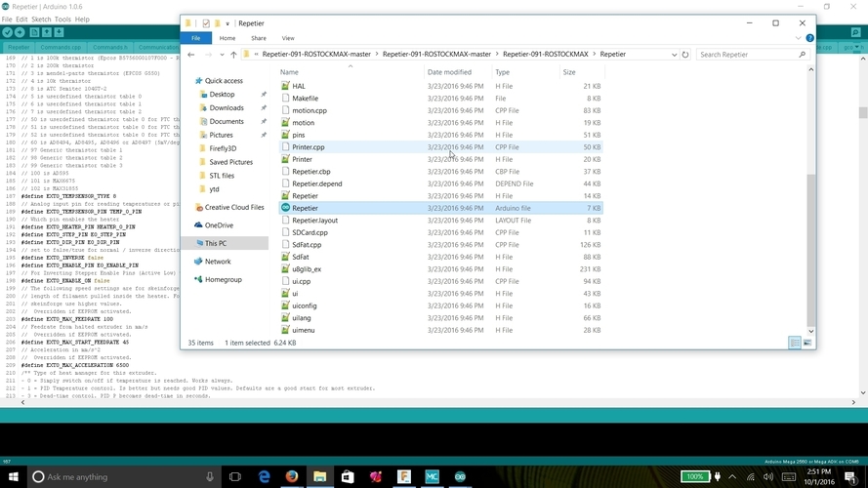This screenshot has height=488, width=868.
Task: Switch to details view layout icon
Action: coord(795,343)
